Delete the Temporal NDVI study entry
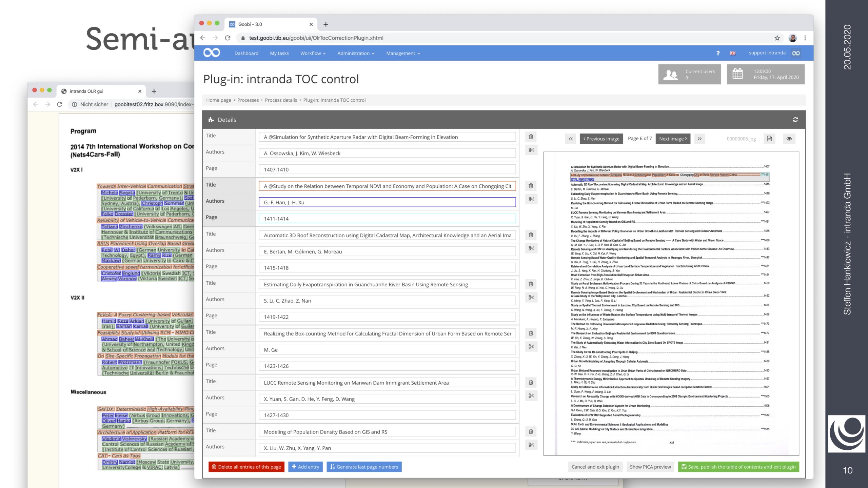The image size is (868, 488). 531,186
